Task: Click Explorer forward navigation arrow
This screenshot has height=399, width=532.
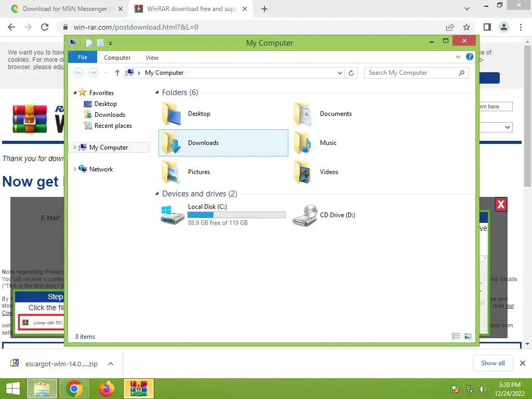Action: [93, 73]
